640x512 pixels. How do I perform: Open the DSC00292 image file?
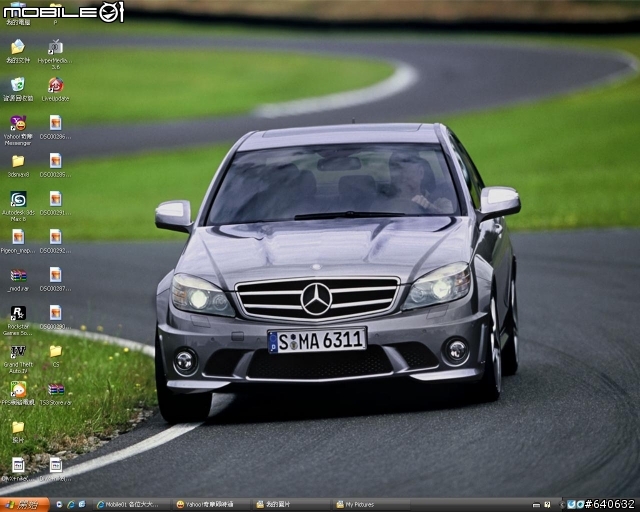click(56, 242)
